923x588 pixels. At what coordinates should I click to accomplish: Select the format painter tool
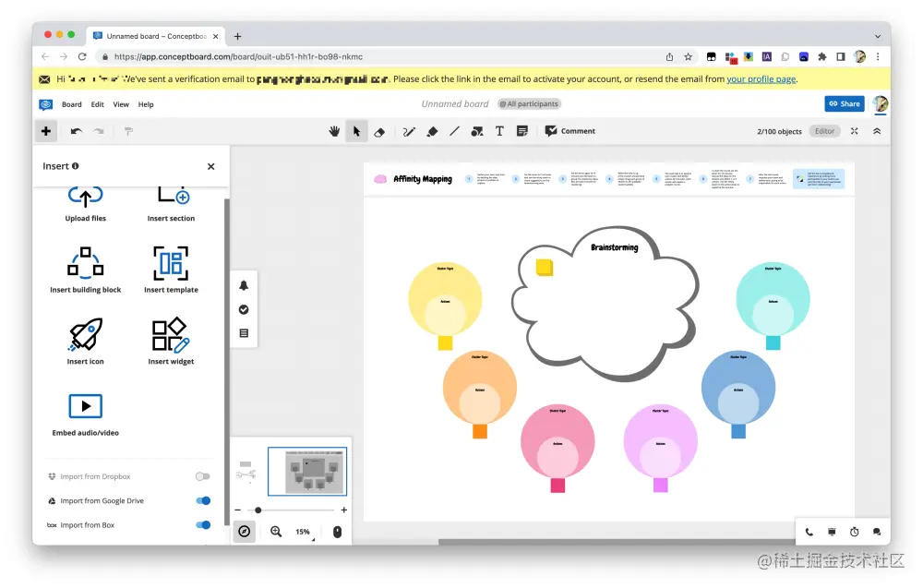point(128,131)
